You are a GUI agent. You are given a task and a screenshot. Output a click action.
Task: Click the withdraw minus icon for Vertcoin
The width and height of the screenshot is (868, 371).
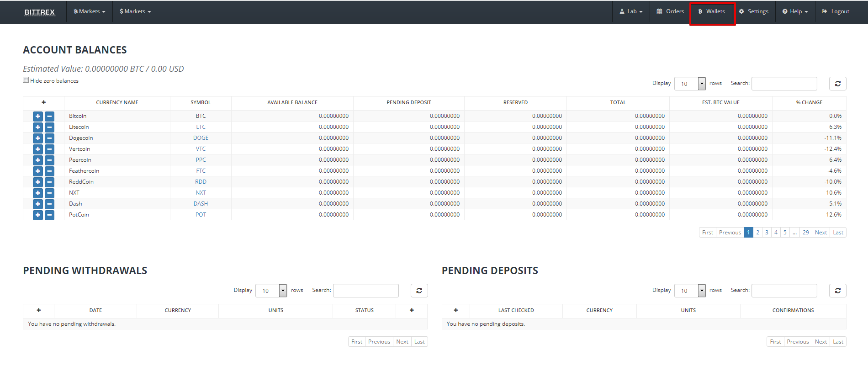pos(49,149)
